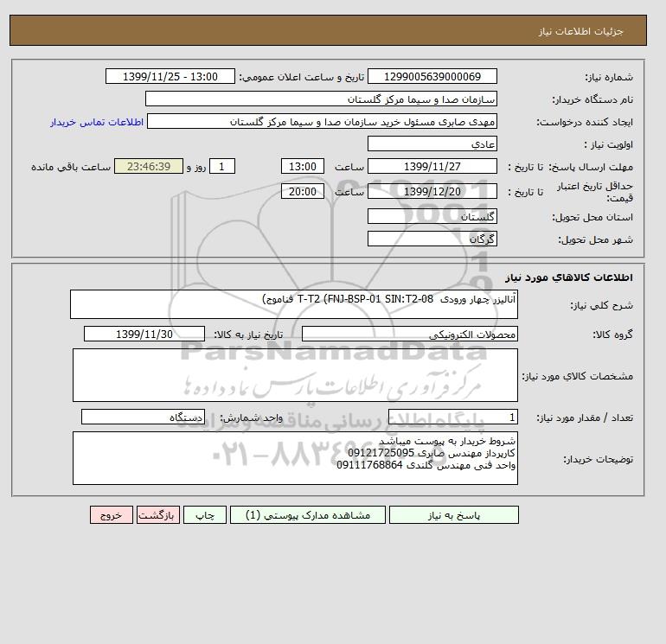Click the اطلاعات کالاهای مورد نیاز section heading
The height and width of the screenshot is (644, 666).
click(x=569, y=277)
